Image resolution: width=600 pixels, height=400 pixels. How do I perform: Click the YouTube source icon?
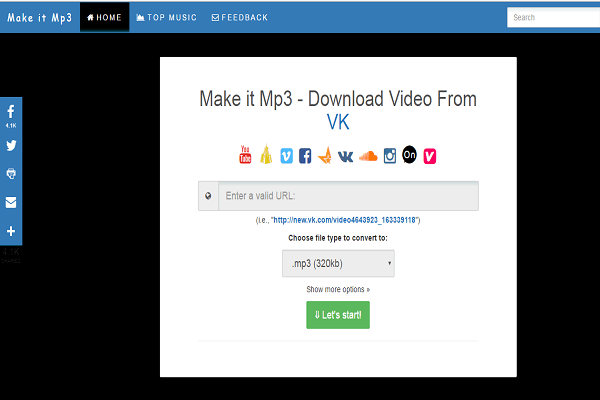[245, 155]
